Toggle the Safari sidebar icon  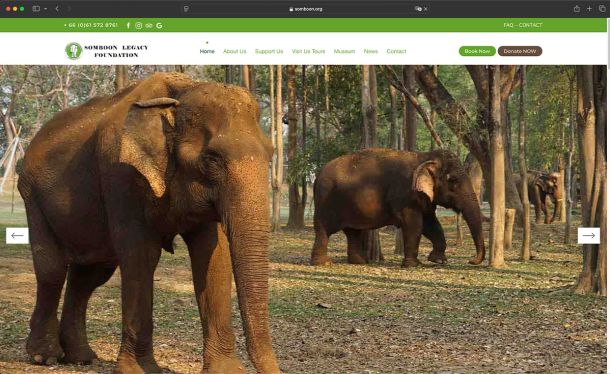(x=36, y=9)
